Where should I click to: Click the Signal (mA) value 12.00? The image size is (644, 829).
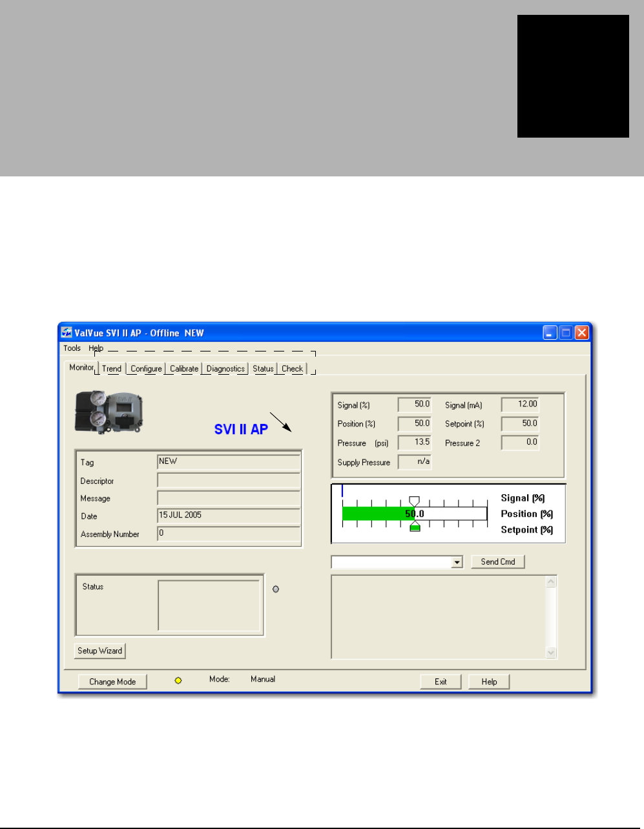(x=520, y=404)
